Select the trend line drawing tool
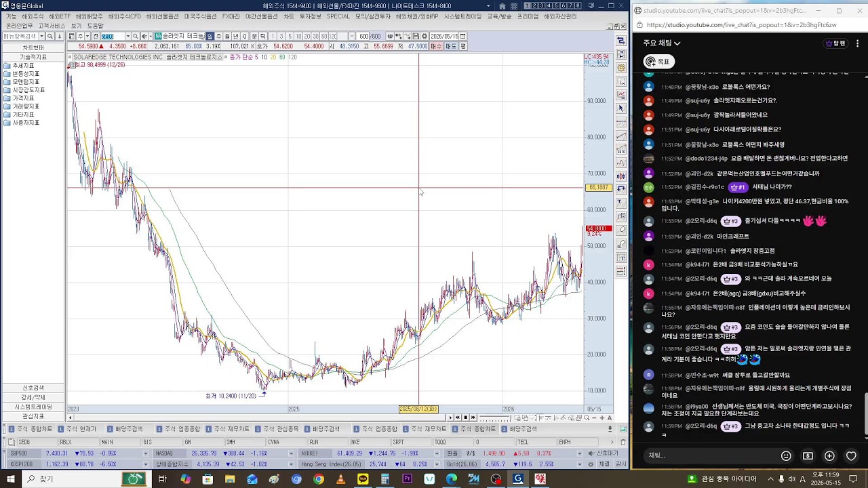868x488 pixels. (621, 134)
